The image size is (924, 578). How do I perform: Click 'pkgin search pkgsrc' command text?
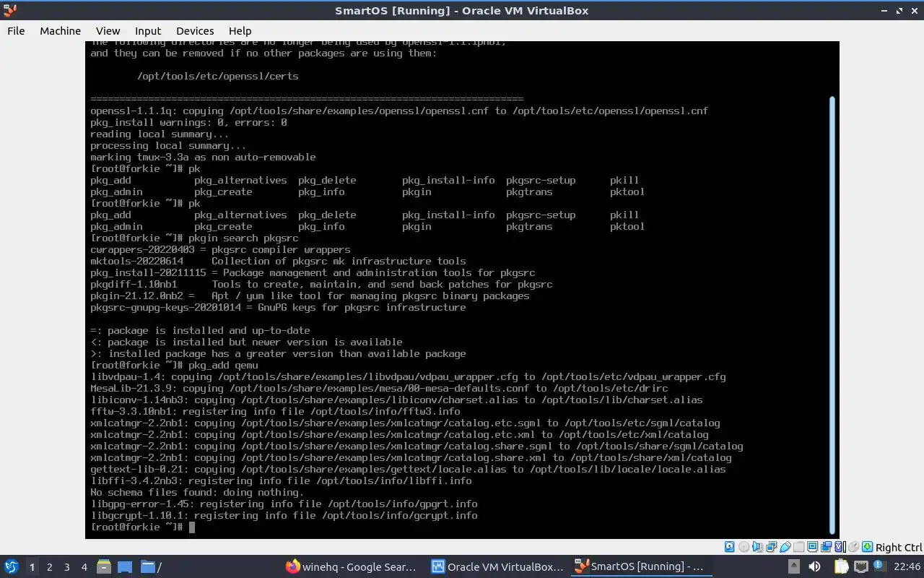click(243, 238)
